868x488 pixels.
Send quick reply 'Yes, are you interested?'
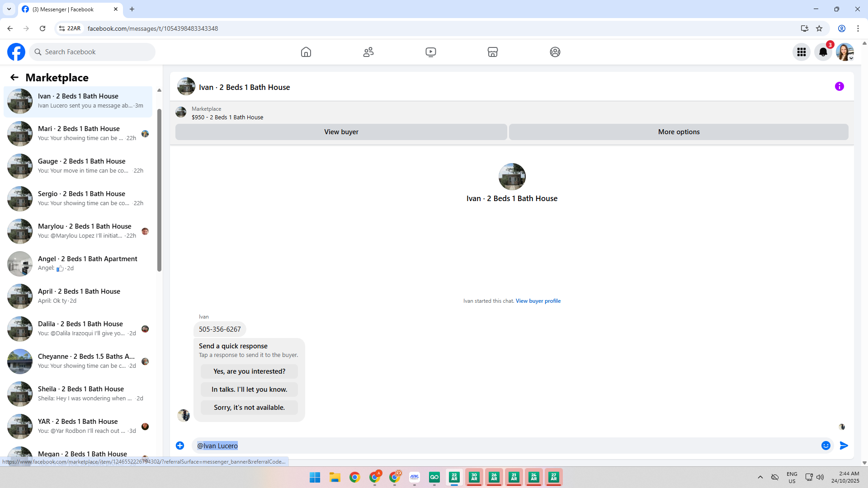click(x=249, y=371)
